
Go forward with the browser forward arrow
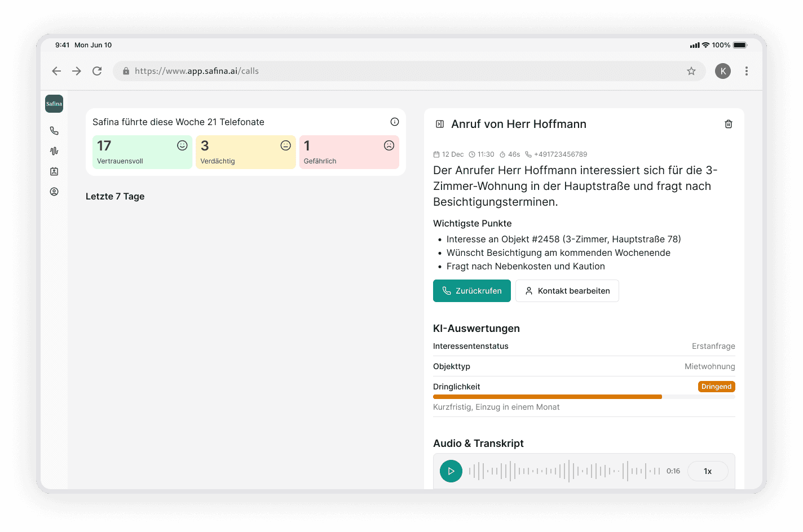click(77, 71)
